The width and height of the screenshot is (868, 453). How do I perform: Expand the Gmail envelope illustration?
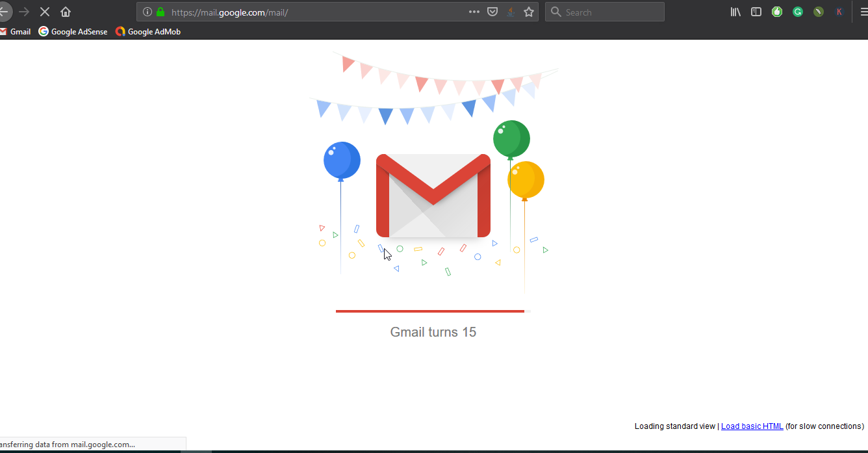tap(433, 195)
